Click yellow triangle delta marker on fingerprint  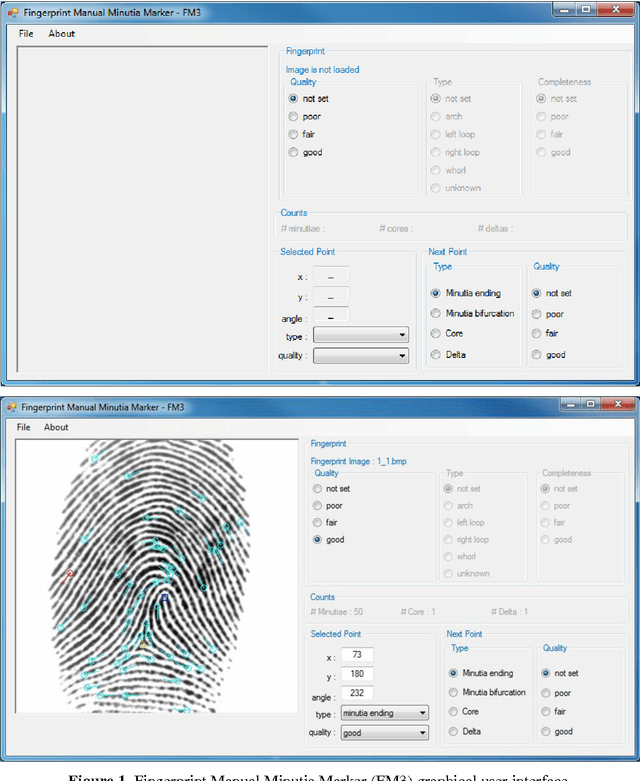click(143, 644)
